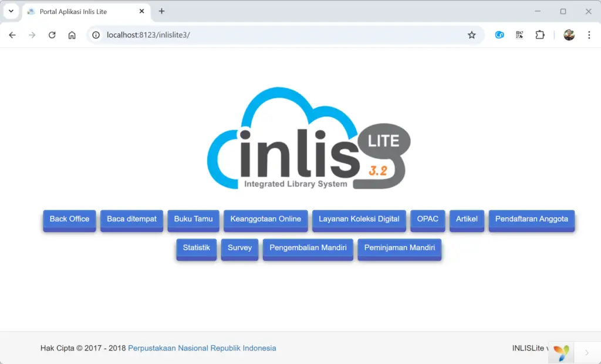Screen dimensions: 601x364
Task: Close the Portal Aplikasi Inlis Lite tab
Action: click(x=141, y=11)
